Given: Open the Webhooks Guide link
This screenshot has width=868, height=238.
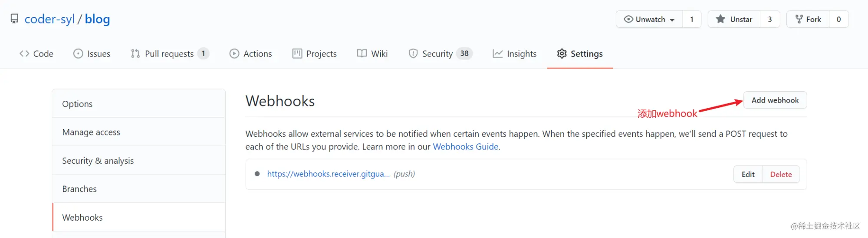Looking at the screenshot, I should pos(466,147).
